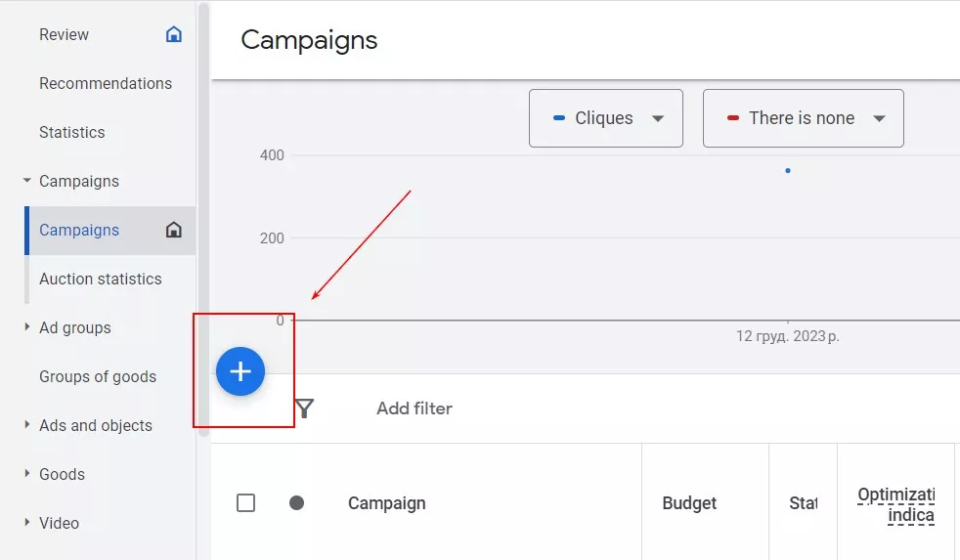960x560 pixels.
Task: Expand the Ad groups section
Action: [x=27, y=327]
